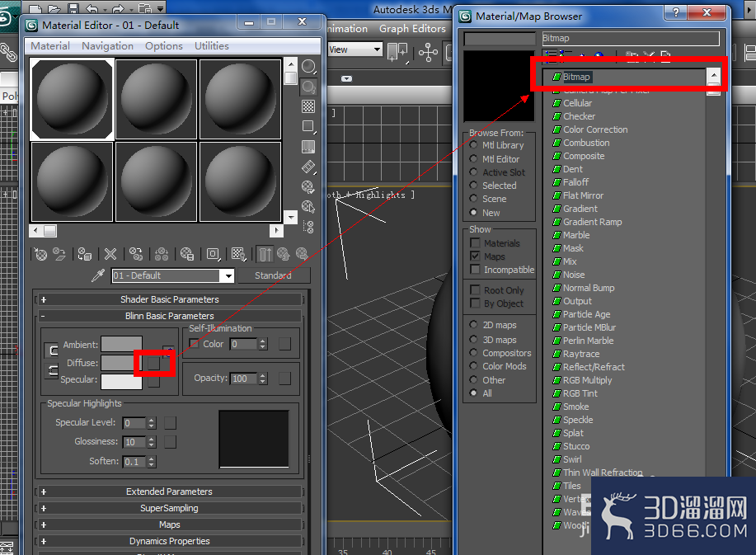
Task: Click the Make Material Copy icon
Action: pyautogui.click(x=136, y=254)
